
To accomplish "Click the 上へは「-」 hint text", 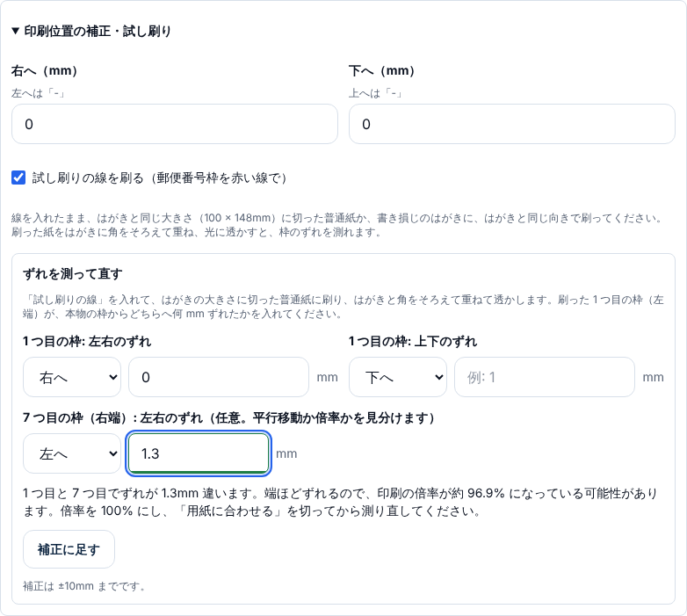I will pos(376,93).
